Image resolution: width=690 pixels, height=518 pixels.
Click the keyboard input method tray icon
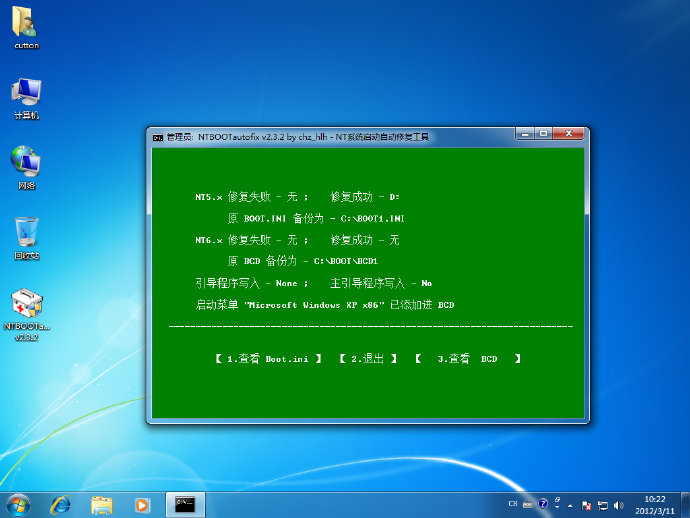528,504
